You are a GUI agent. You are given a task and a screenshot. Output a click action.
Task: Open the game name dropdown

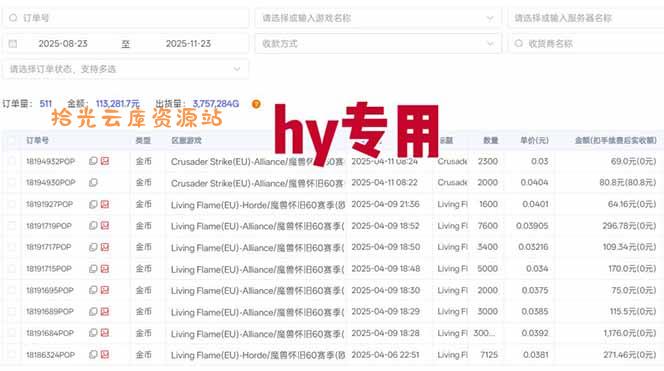pyautogui.click(x=378, y=18)
